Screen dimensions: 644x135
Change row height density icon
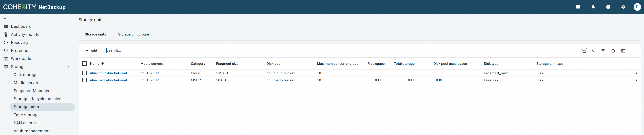tap(633, 51)
